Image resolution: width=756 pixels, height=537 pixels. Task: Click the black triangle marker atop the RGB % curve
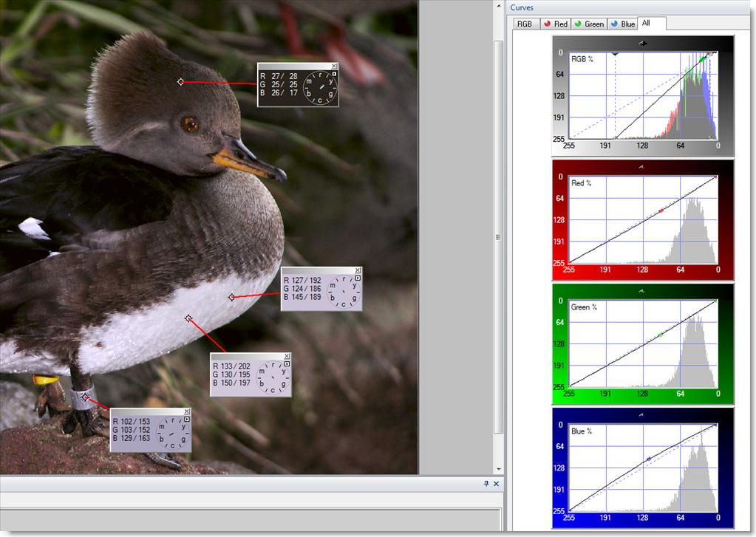pyautogui.click(x=615, y=54)
